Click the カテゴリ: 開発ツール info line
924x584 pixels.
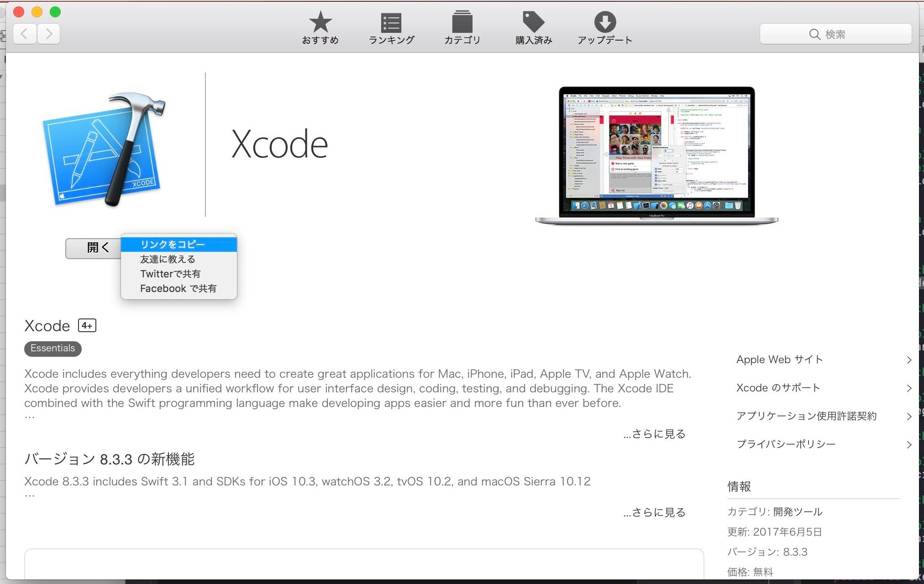coord(775,512)
